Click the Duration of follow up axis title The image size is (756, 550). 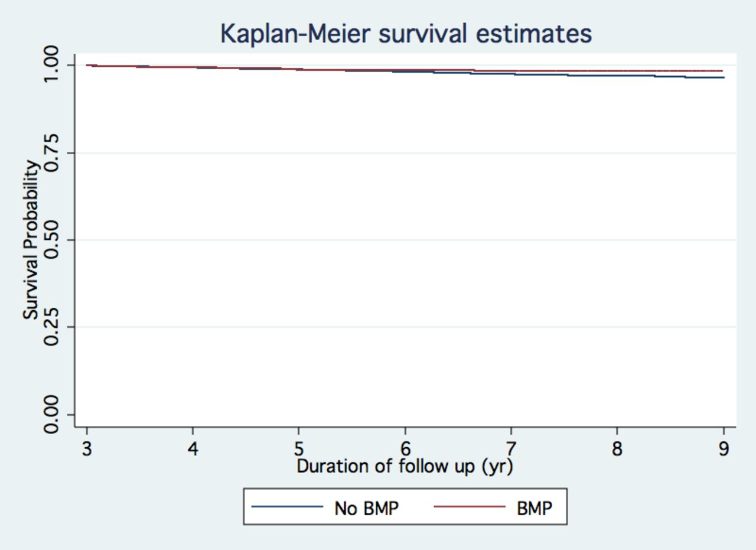[x=405, y=467]
